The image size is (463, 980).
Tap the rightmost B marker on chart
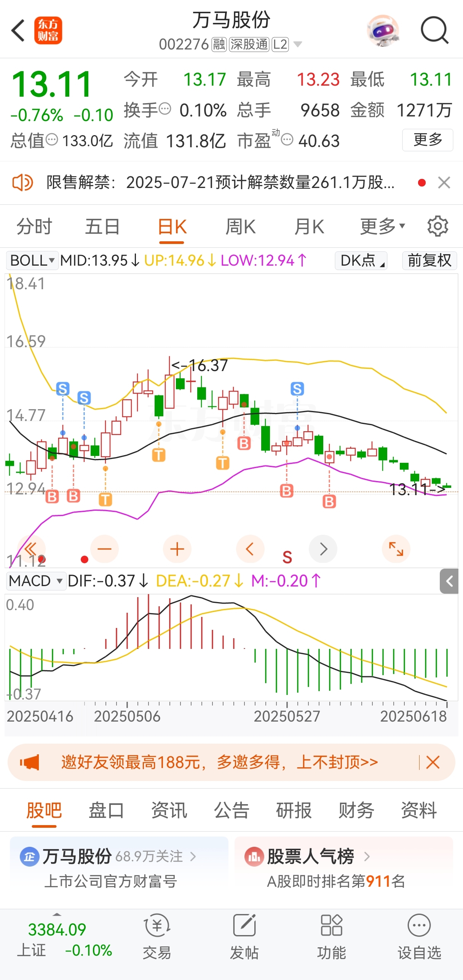[329, 502]
